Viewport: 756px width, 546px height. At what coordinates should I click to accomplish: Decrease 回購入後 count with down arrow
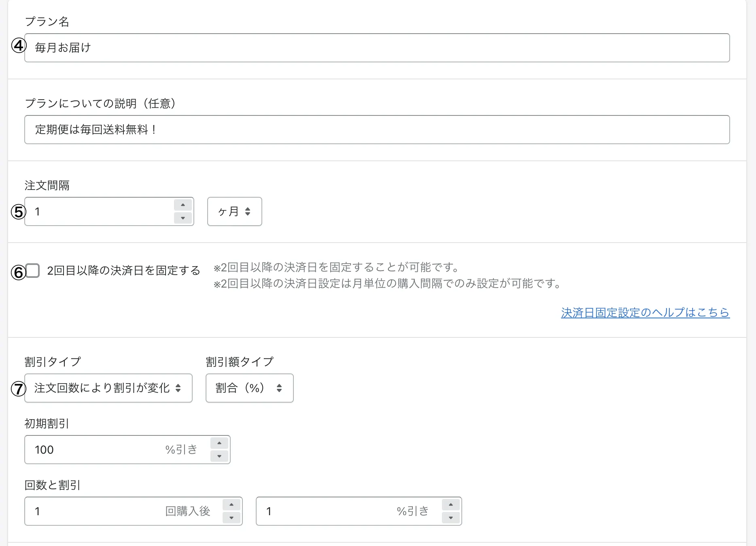231,518
